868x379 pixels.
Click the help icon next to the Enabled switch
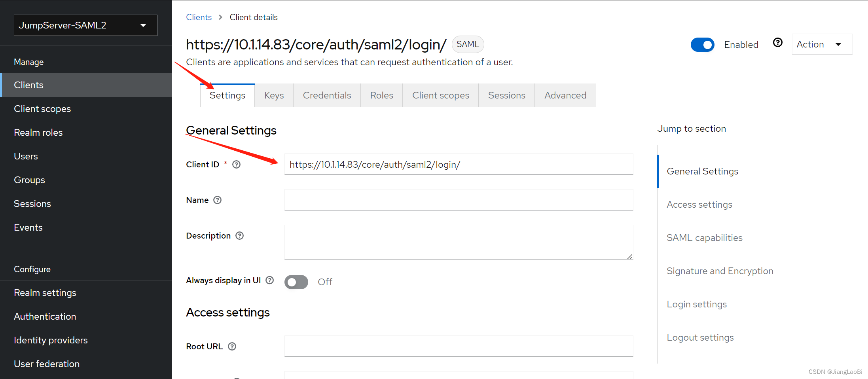pyautogui.click(x=778, y=42)
